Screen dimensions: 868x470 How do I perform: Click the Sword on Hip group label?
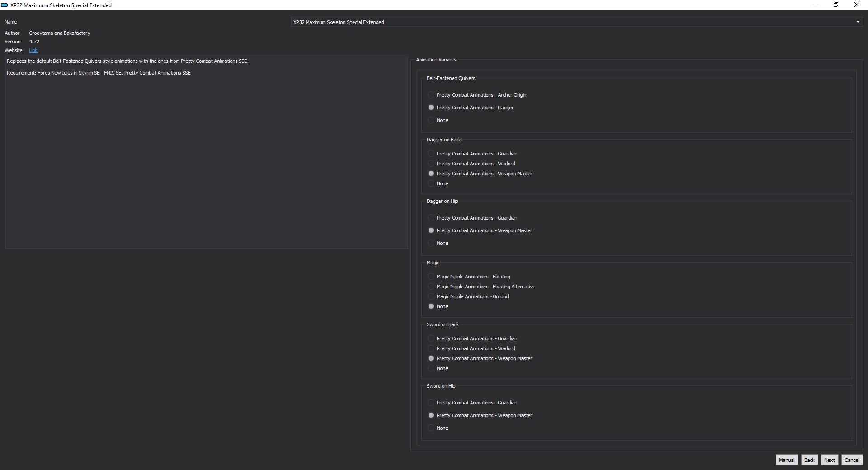[441, 386]
